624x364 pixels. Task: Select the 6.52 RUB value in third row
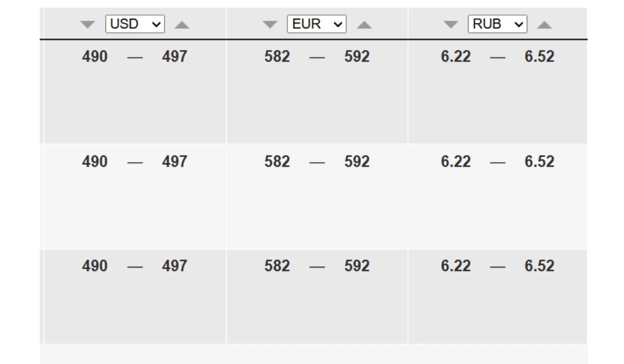pyautogui.click(x=539, y=266)
